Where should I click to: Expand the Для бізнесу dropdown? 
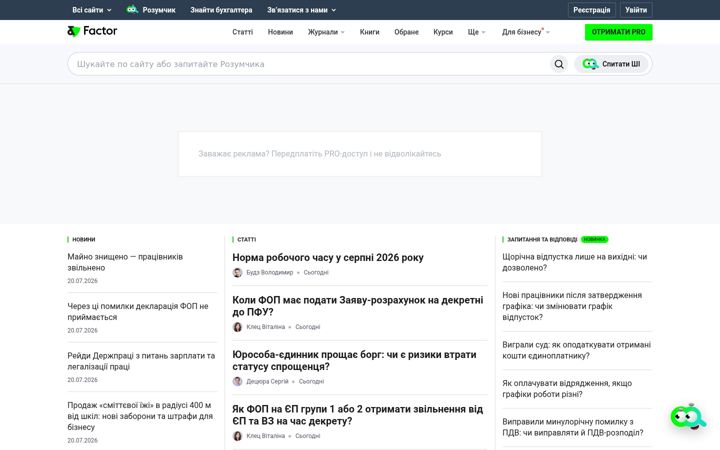click(x=525, y=32)
